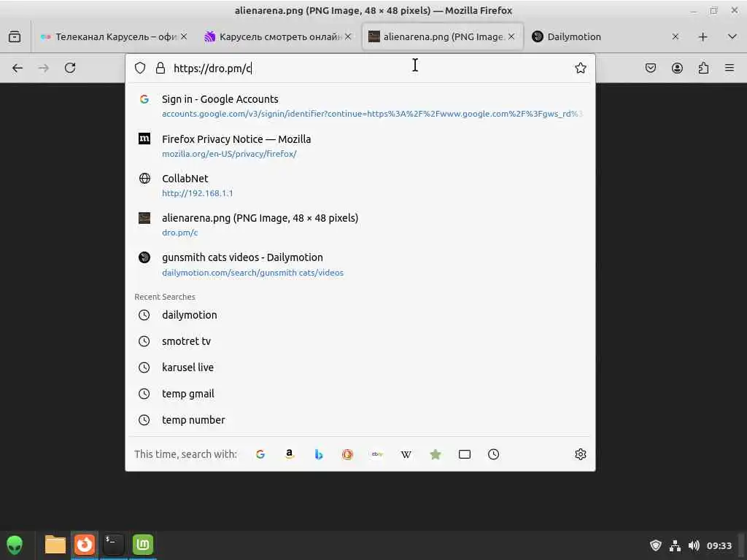Search this time with eBay

[x=377, y=454]
